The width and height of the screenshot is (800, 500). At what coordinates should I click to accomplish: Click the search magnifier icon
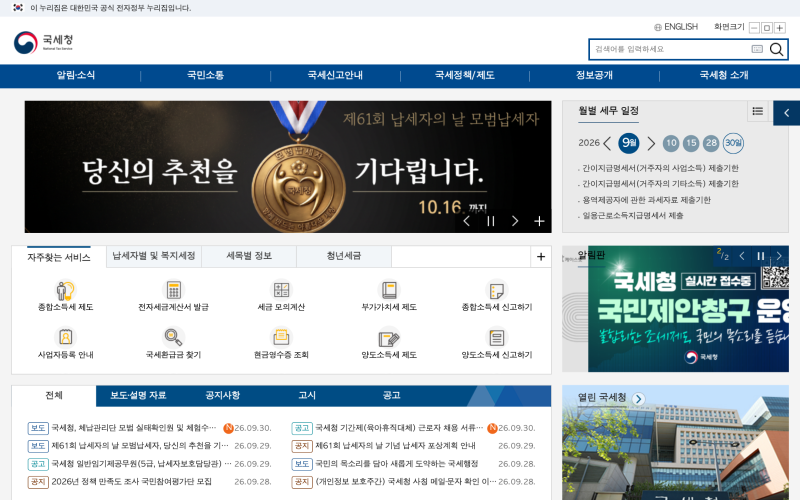click(776, 49)
